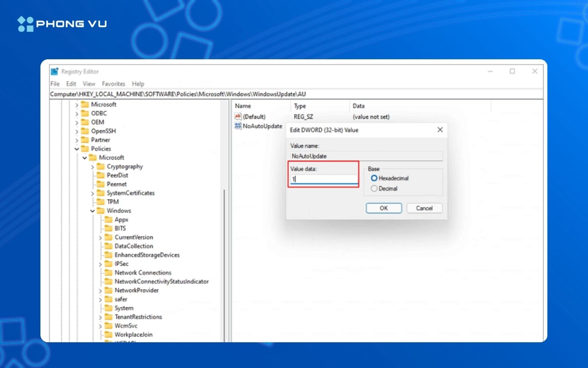The width and height of the screenshot is (588, 368).
Task: Click the TPM key folder icon
Action: (x=101, y=202)
